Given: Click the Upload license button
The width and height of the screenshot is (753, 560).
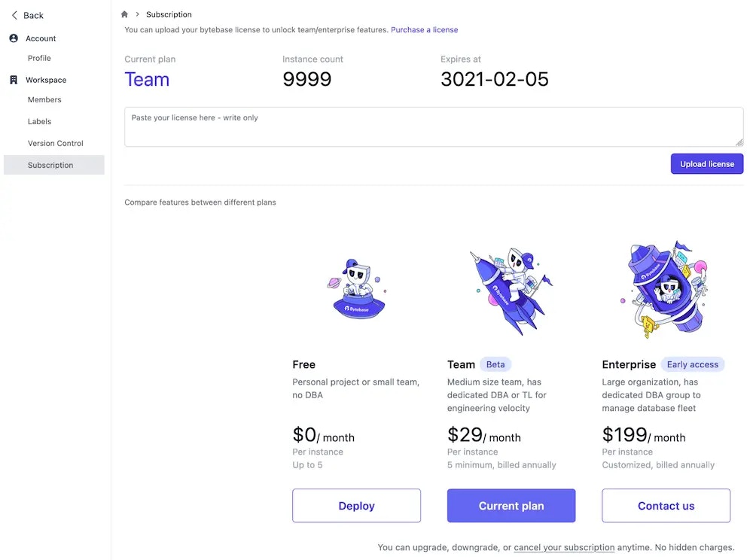Looking at the screenshot, I should pos(707,163).
